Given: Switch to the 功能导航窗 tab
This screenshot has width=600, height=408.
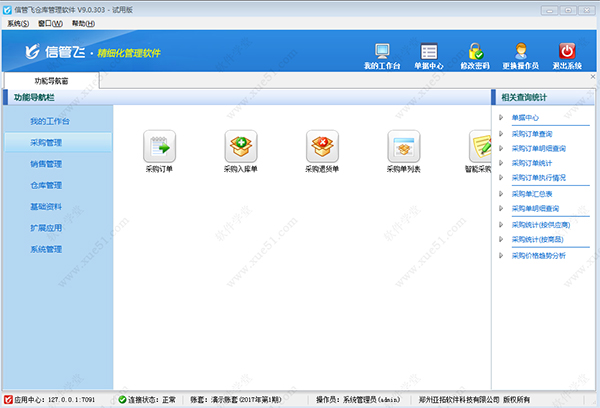Looking at the screenshot, I should (x=53, y=79).
